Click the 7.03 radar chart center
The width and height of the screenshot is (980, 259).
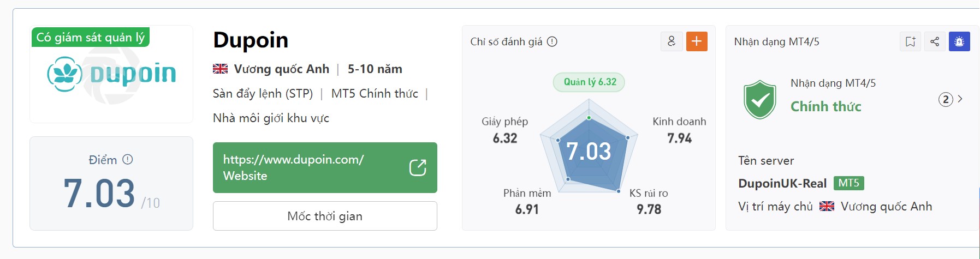[x=589, y=151]
